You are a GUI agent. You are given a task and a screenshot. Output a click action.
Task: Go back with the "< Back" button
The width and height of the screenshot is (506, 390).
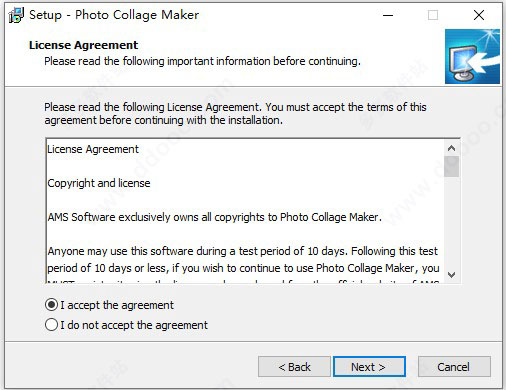294,367
